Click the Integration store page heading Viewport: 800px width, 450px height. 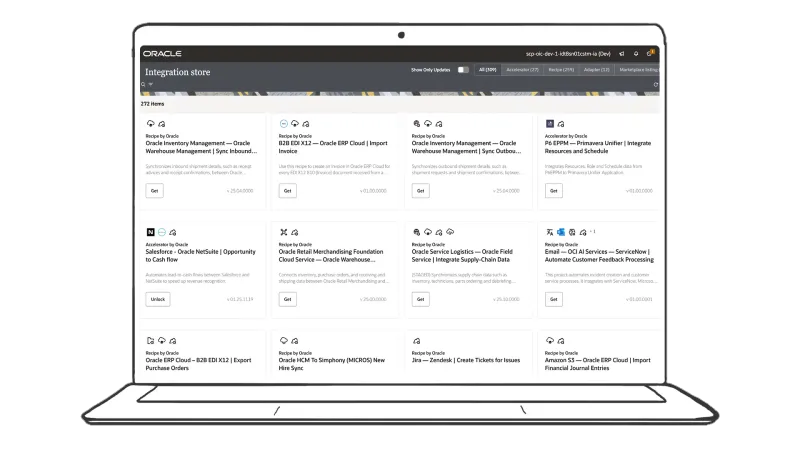coord(178,72)
